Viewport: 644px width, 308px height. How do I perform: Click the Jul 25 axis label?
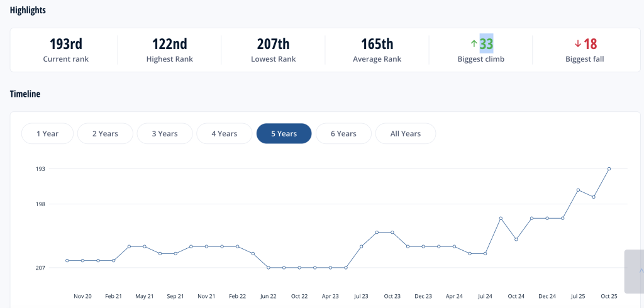[x=578, y=296]
